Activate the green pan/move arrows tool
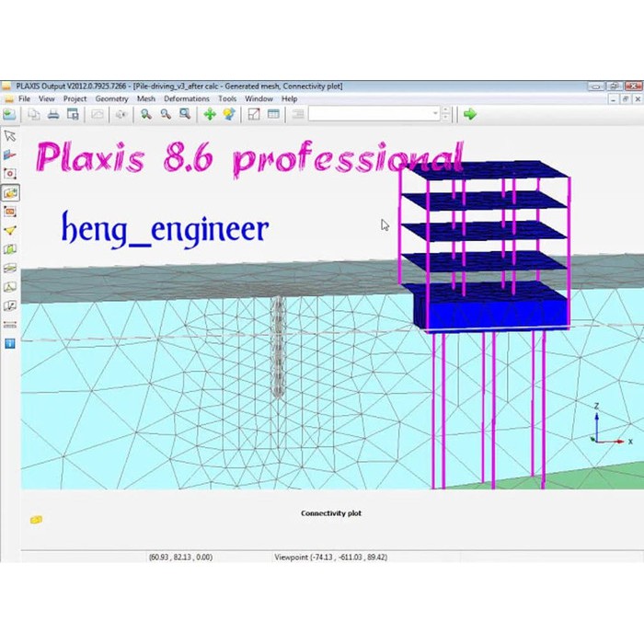644x644 pixels. coord(210,114)
